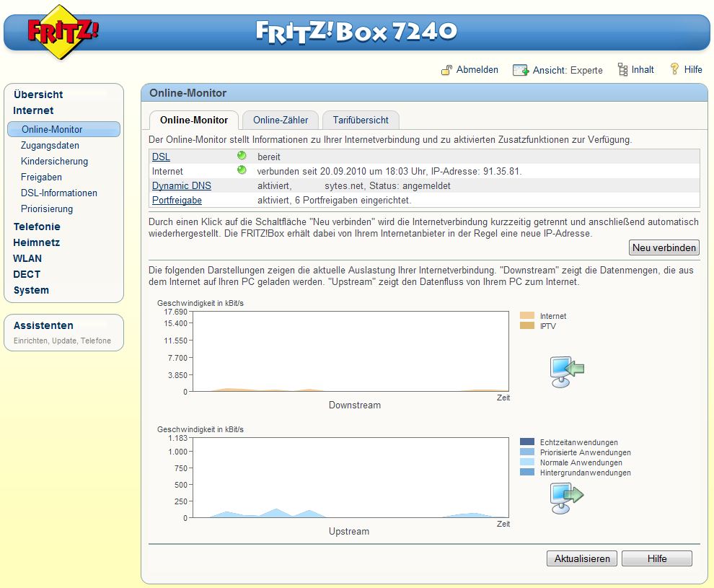Open Zugangsdaten in the sidebar
714x588 pixels.
pos(50,145)
